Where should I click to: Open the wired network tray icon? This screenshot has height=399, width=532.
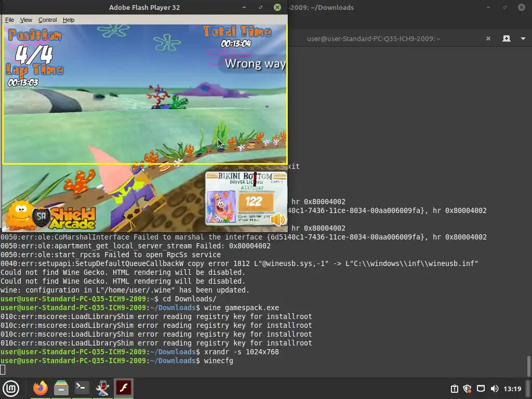click(x=481, y=389)
